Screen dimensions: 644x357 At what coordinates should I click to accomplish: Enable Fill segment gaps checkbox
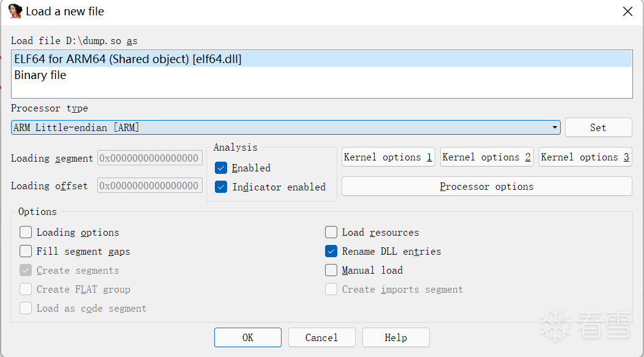pos(26,251)
